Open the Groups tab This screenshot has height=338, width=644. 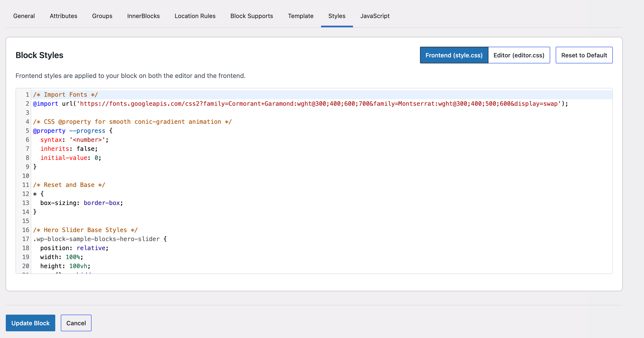pyautogui.click(x=102, y=16)
